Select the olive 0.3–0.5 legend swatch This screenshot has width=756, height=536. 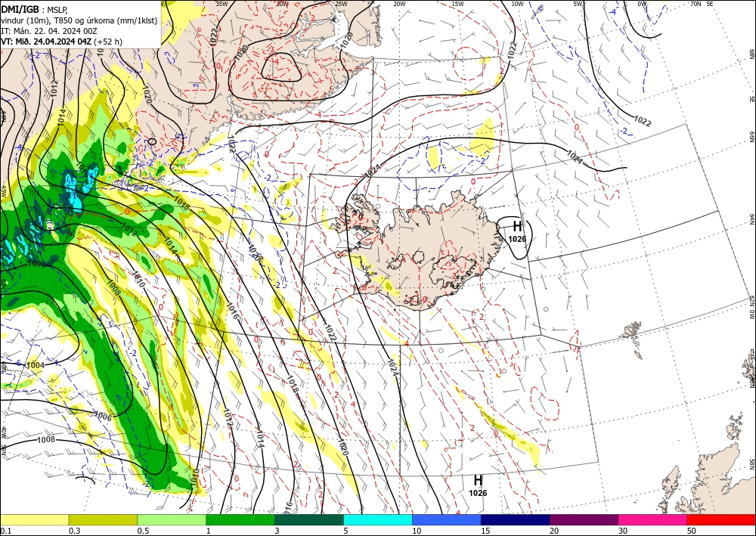coord(103,519)
